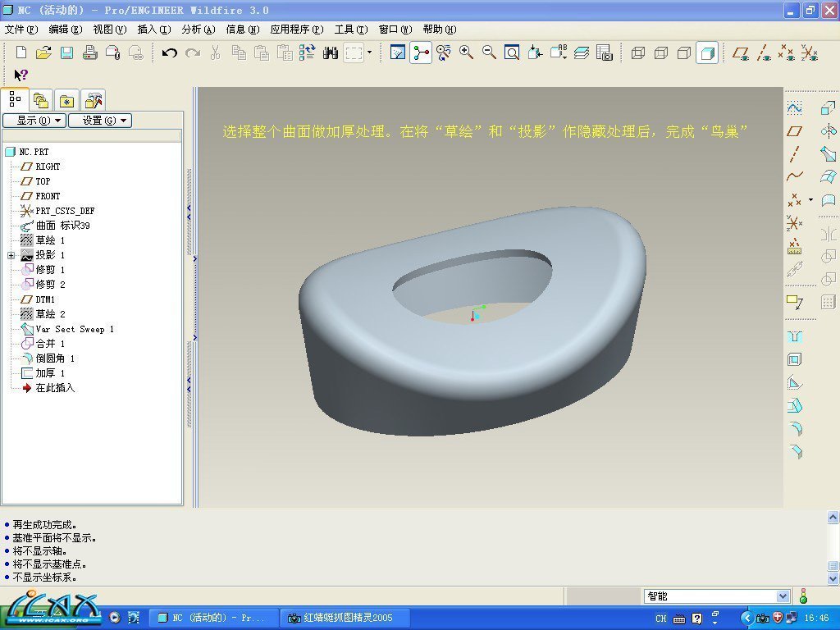Enable shaded display mode
Image resolution: width=840 pixels, height=630 pixels.
[x=706, y=53]
